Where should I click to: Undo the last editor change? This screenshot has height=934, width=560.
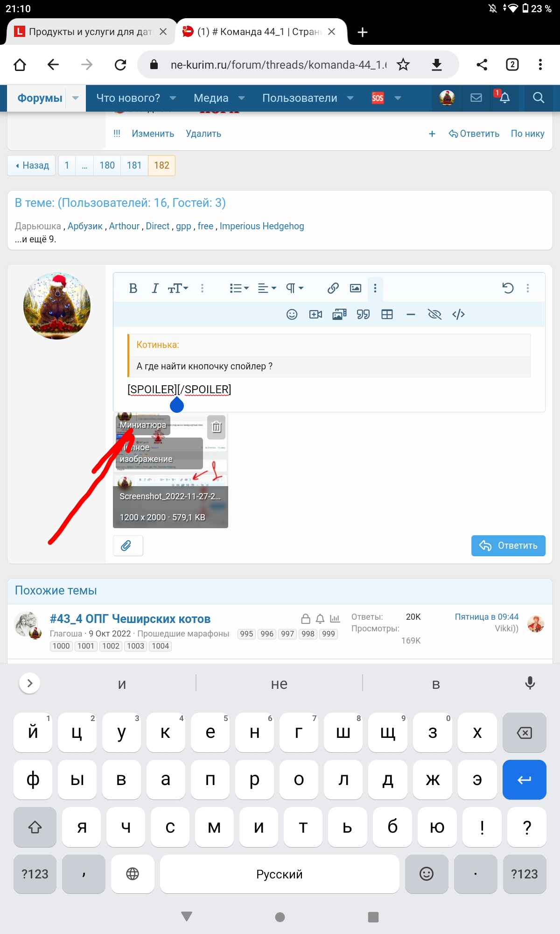click(x=508, y=288)
